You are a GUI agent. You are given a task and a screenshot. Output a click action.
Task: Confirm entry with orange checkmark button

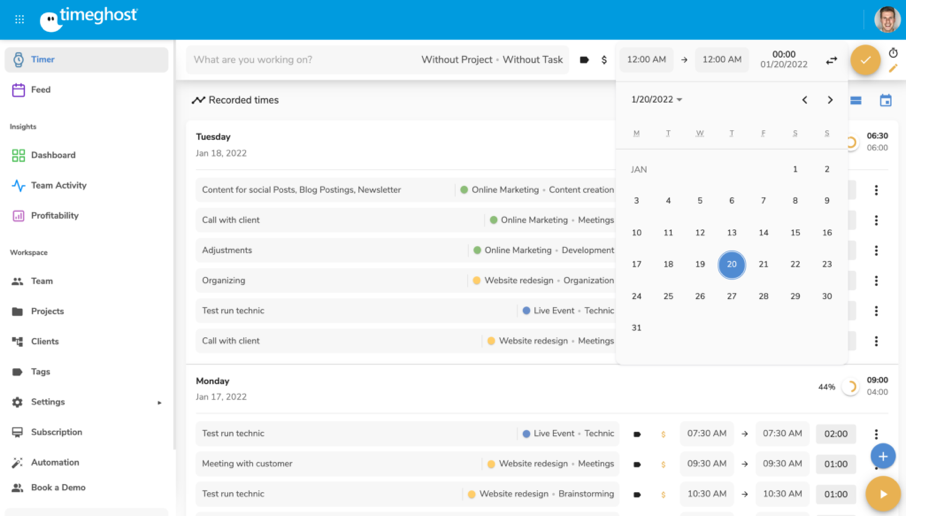[x=865, y=60]
